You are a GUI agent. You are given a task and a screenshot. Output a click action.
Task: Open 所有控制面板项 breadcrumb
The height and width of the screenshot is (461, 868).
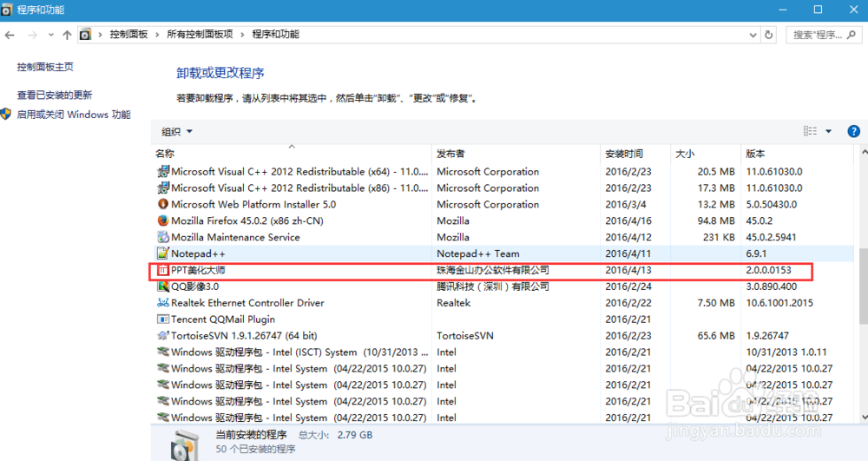click(200, 35)
